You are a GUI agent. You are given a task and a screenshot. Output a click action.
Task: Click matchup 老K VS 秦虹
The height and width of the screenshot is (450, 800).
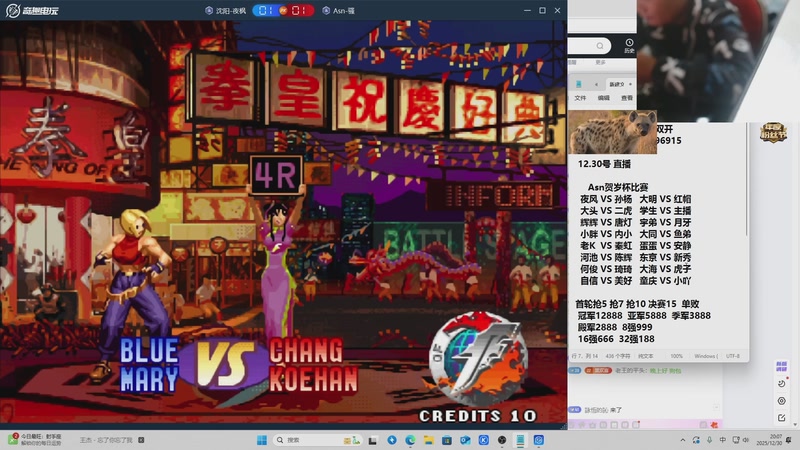606,245
